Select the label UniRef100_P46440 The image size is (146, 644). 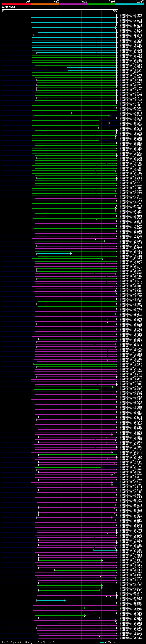131,444
